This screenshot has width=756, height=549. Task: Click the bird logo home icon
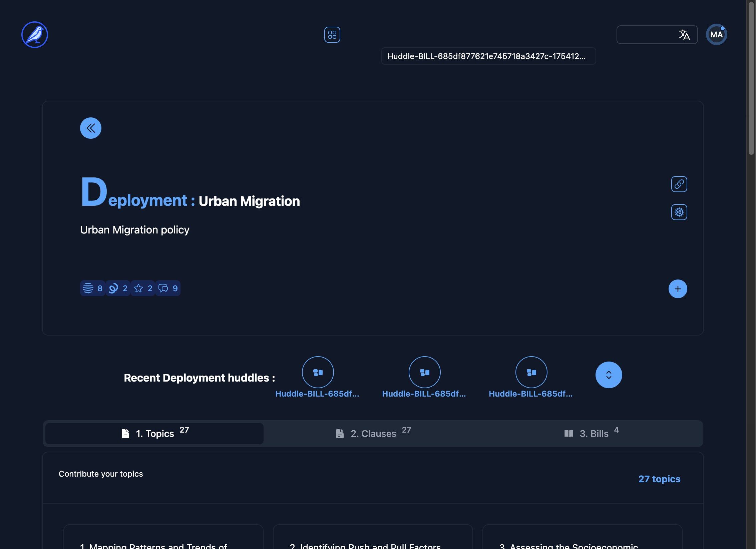35,35
